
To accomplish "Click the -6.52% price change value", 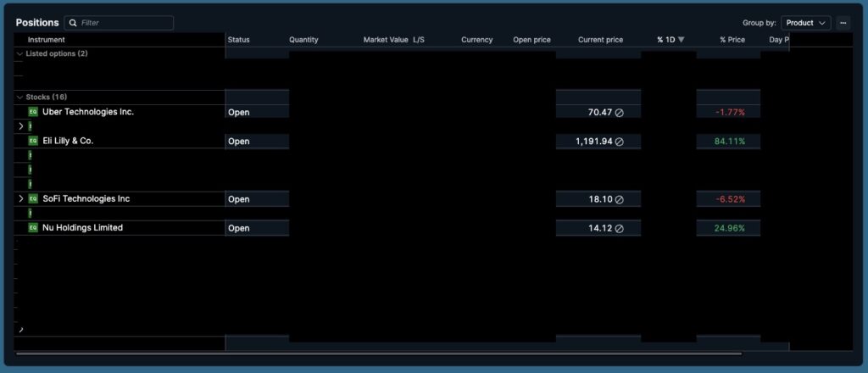I will click(730, 199).
